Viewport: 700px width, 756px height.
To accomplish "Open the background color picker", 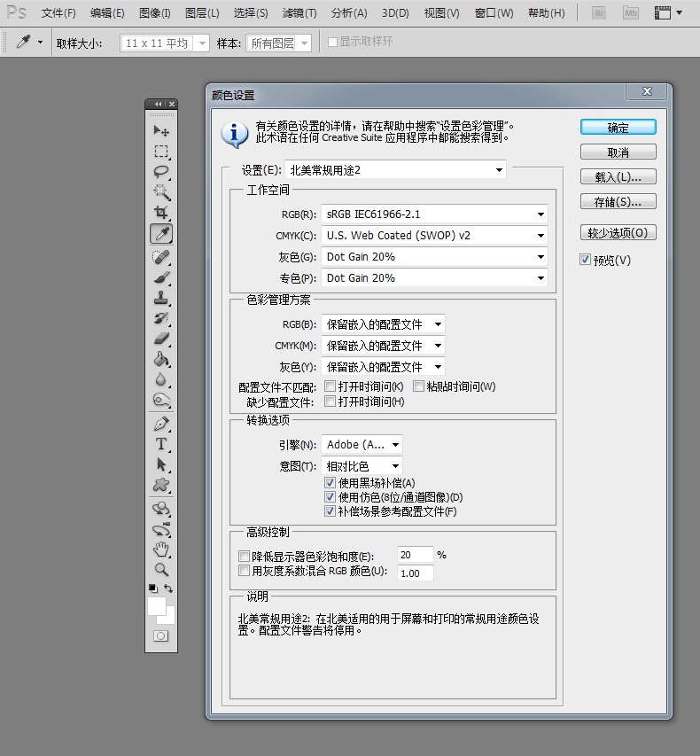I will (168, 618).
